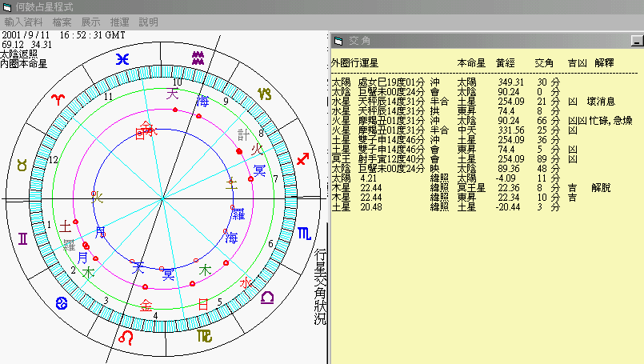Click the 本命星 column header

[x=471, y=63]
